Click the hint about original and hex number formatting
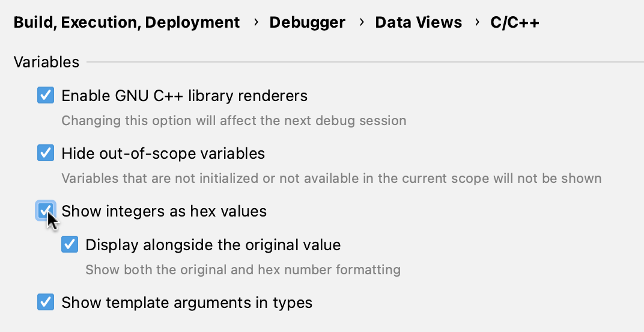The height and width of the screenshot is (332, 644). (243, 269)
